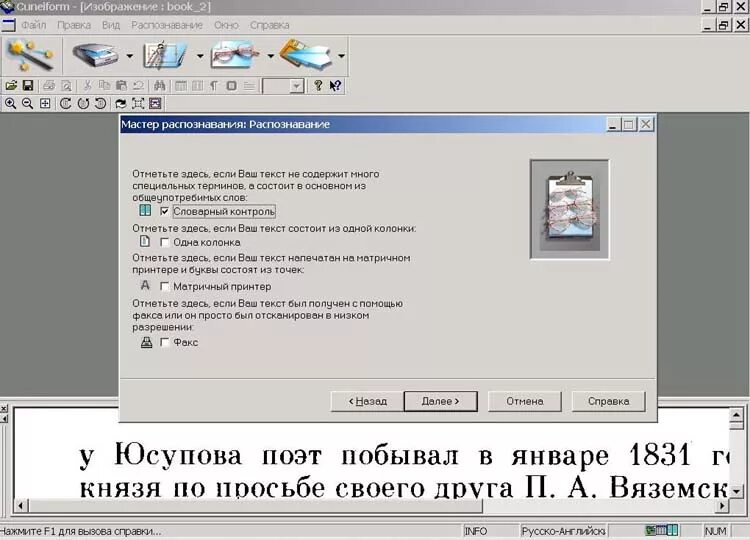This screenshot has height=540, width=750.
Task: Click the zoom out magnifier icon
Action: point(28,103)
